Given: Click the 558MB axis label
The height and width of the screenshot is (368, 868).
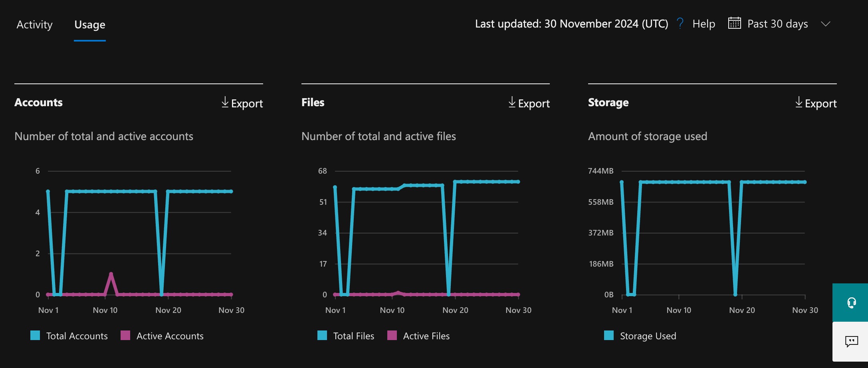Looking at the screenshot, I should click(600, 202).
